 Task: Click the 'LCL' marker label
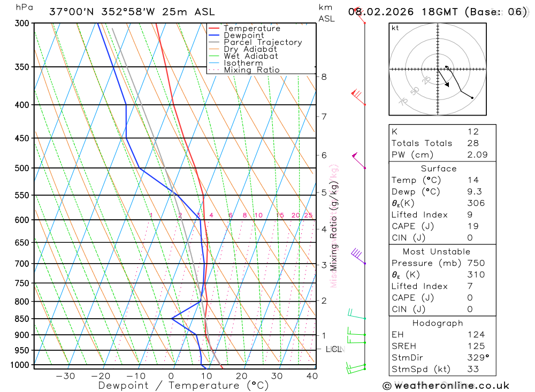pyautogui.click(x=334, y=349)
